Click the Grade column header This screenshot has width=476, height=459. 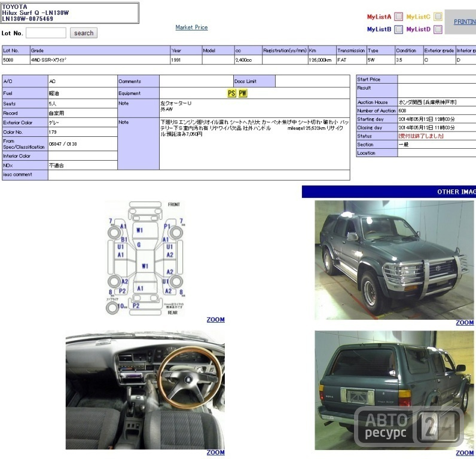point(100,50)
